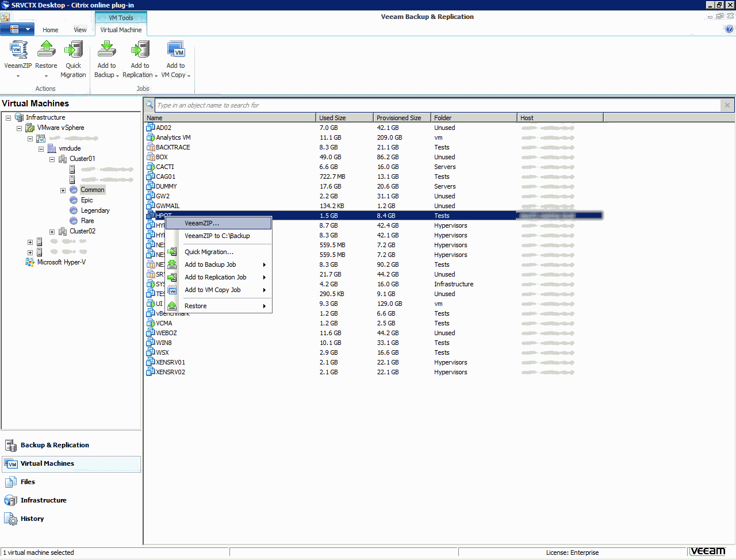
Task: Select the Common resource pool
Action: click(x=92, y=190)
